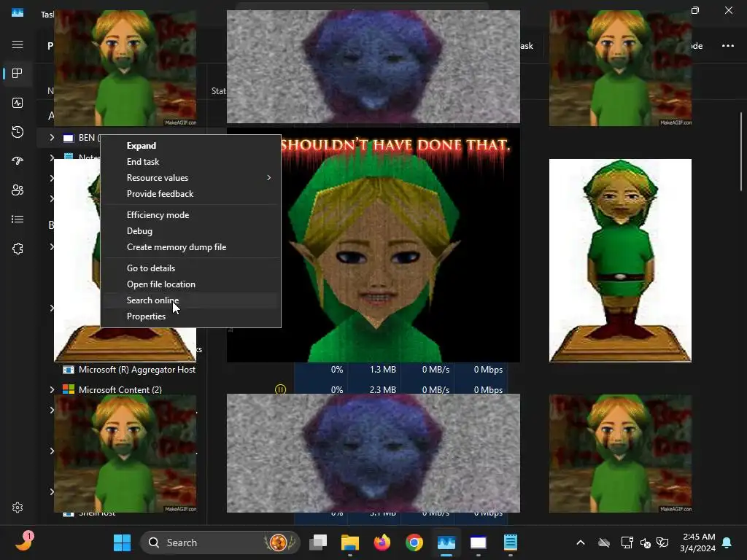Open the Task Manager hamburger navigation menu

tap(18, 44)
